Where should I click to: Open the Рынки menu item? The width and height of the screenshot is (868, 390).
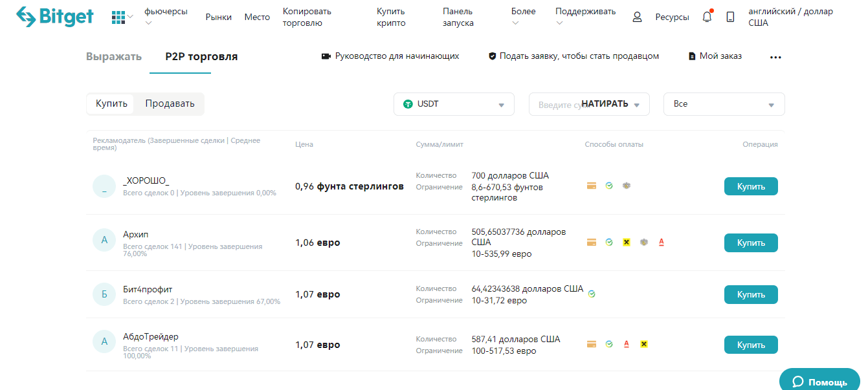tap(218, 17)
